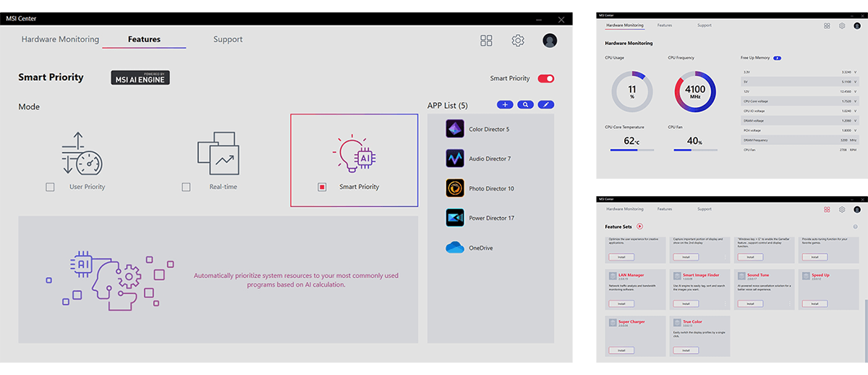This screenshot has width=868, height=375.
Task: Edit the APP List with pencil button
Action: [x=546, y=105]
